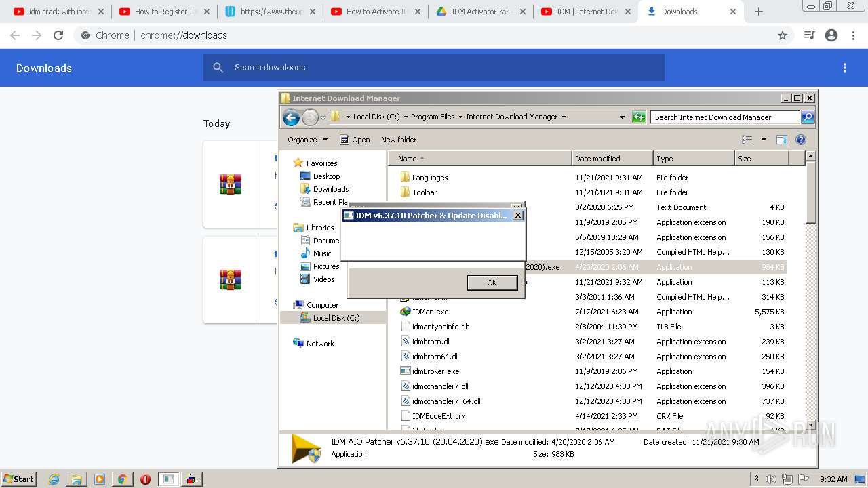Select idmcchandler7_64.dll file
The width and height of the screenshot is (868, 488).
446,401
